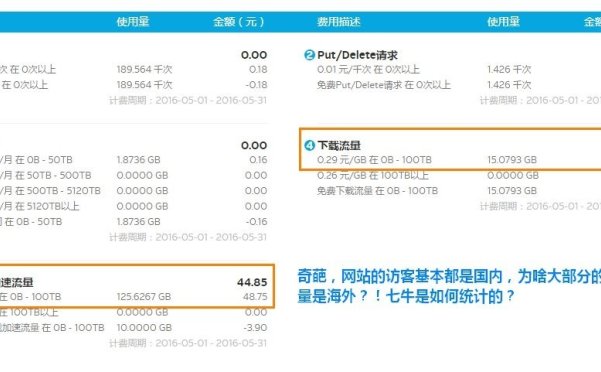Click the bold 44.85 total amount
This screenshot has height=372, width=601.
(252, 282)
